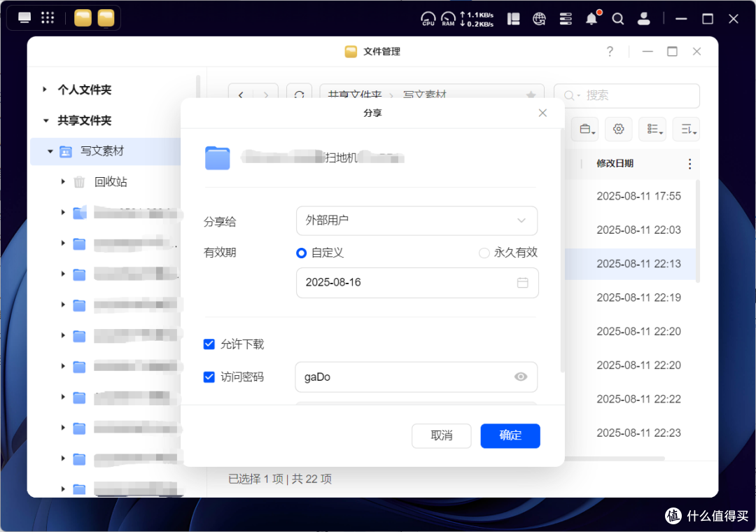Refresh the current folder listing
Screen dimensions: 756x532
click(x=299, y=94)
